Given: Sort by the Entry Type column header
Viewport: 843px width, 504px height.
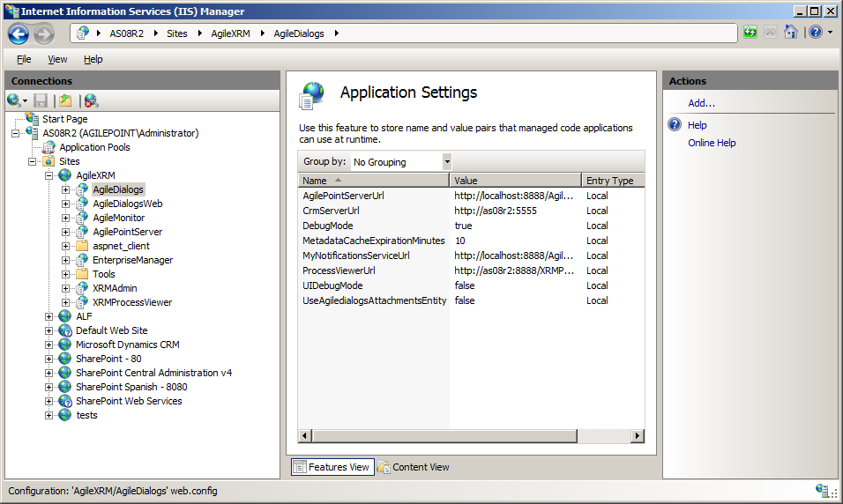Looking at the screenshot, I should pos(613,181).
